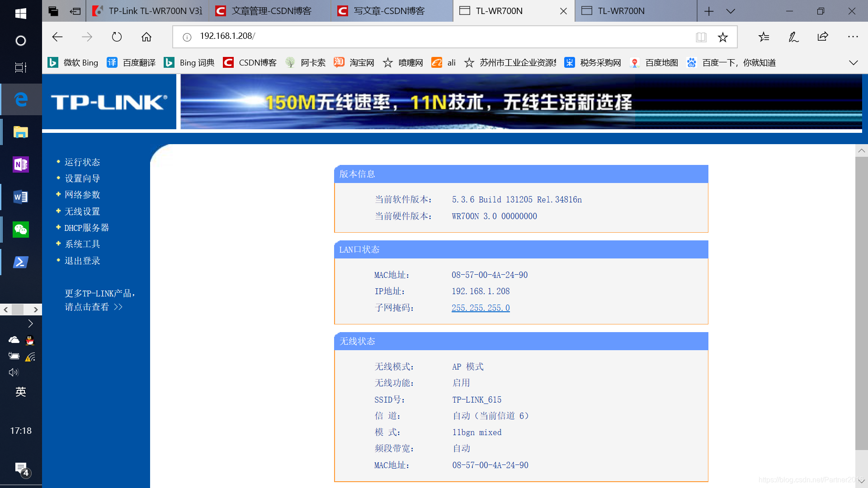Screen dimensions: 868x488
Task: Open Microsoft Word from the taskbar
Action: click(20, 197)
